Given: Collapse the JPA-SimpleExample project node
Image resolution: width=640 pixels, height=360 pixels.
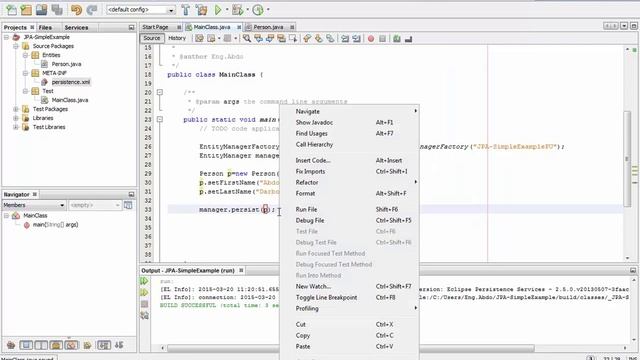Looking at the screenshot, I should point(7,37).
